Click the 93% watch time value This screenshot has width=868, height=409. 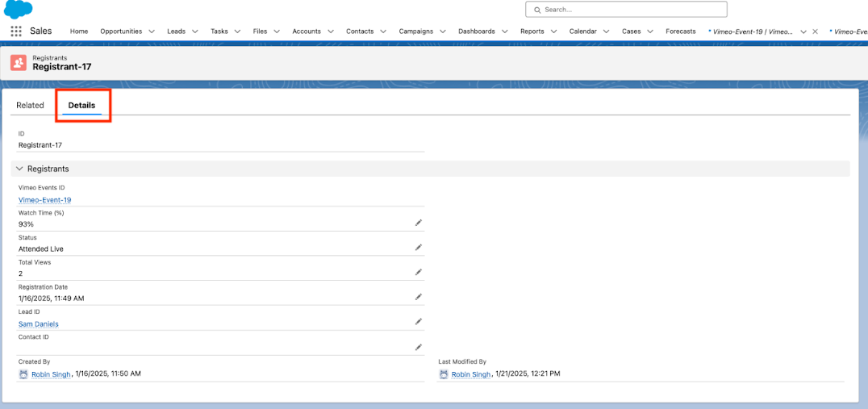coord(26,224)
